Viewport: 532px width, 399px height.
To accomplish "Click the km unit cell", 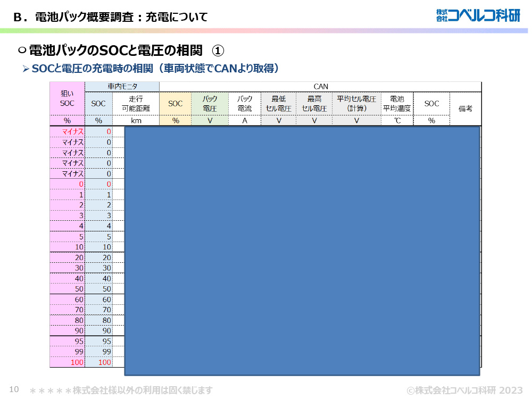I will click(136, 121).
